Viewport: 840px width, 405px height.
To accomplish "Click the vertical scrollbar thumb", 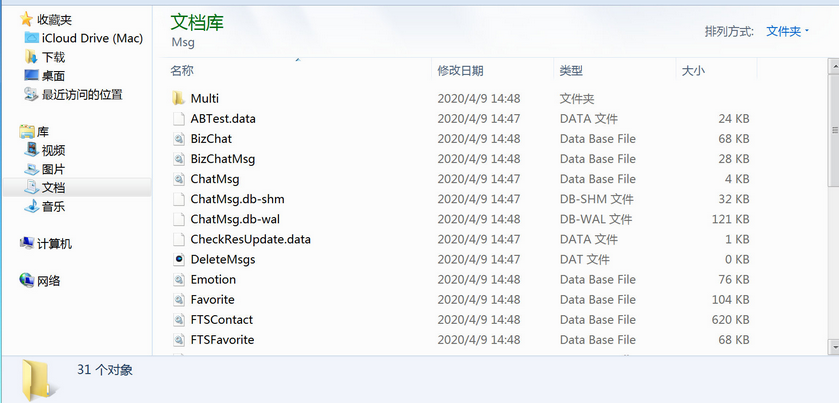I will pyautogui.click(x=834, y=130).
